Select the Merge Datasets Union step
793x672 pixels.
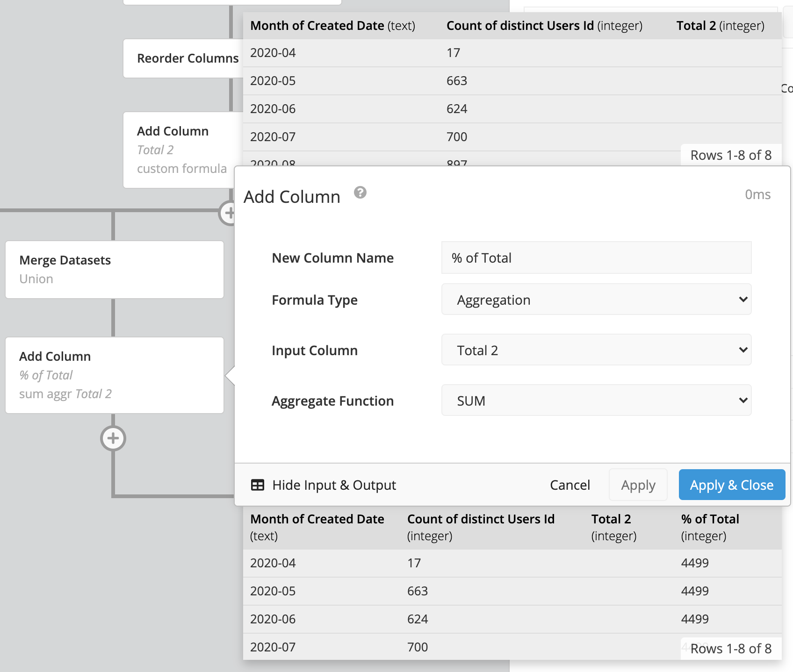[115, 270]
